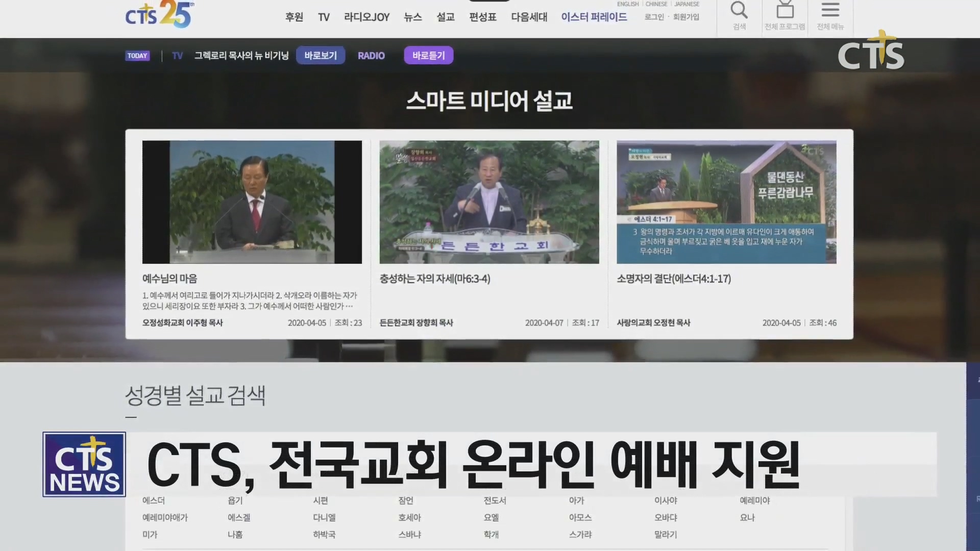Click the 예수님의 마음 sermon title
This screenshot has height=551, width=980.
coord(169,279)
